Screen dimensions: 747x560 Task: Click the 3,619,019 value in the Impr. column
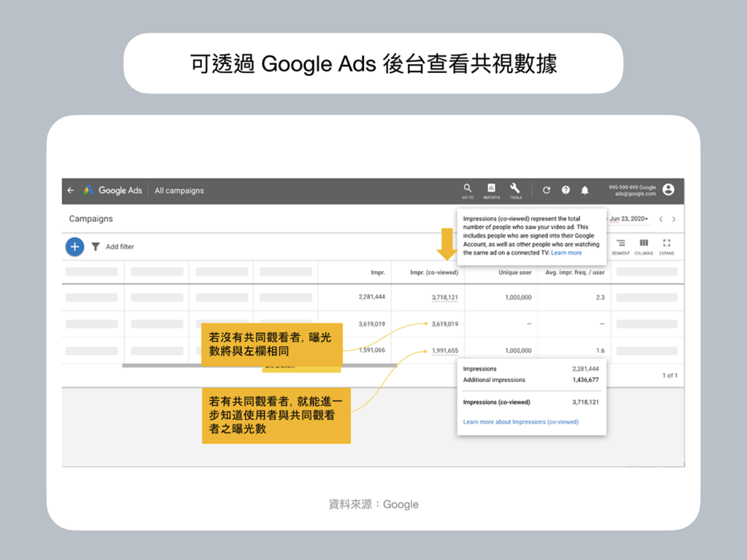click(371, 324)
